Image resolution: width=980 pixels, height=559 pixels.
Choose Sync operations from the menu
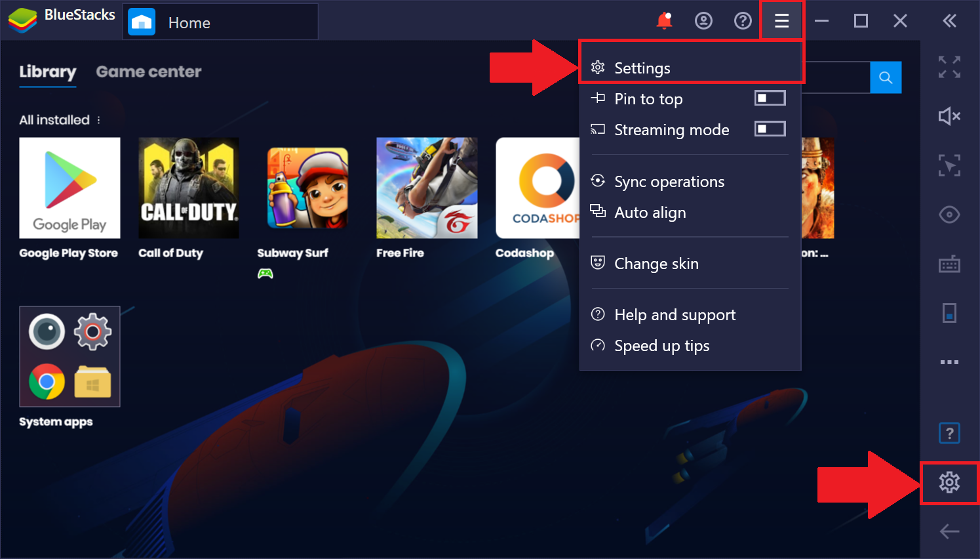[x=691, y=182]
